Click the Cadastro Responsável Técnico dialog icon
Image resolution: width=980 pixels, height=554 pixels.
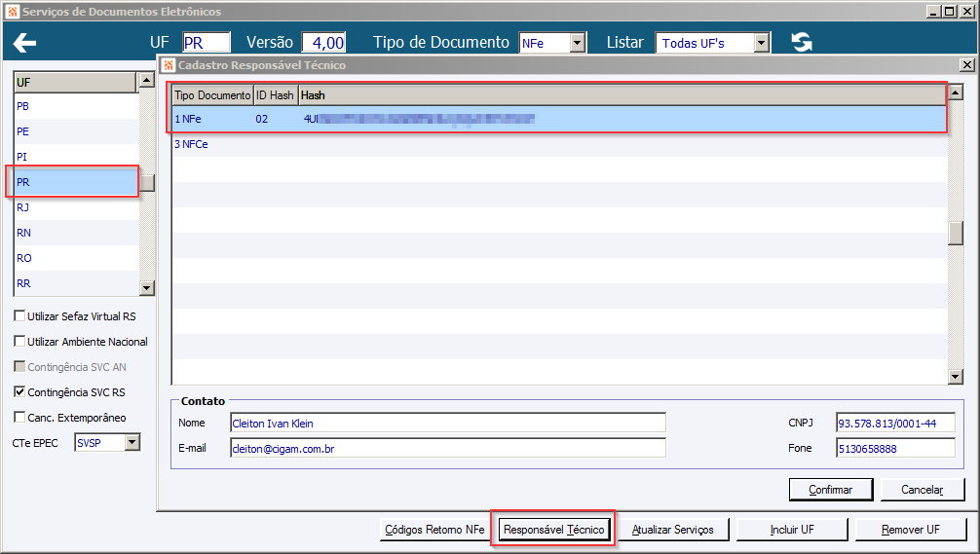(169, 65)
